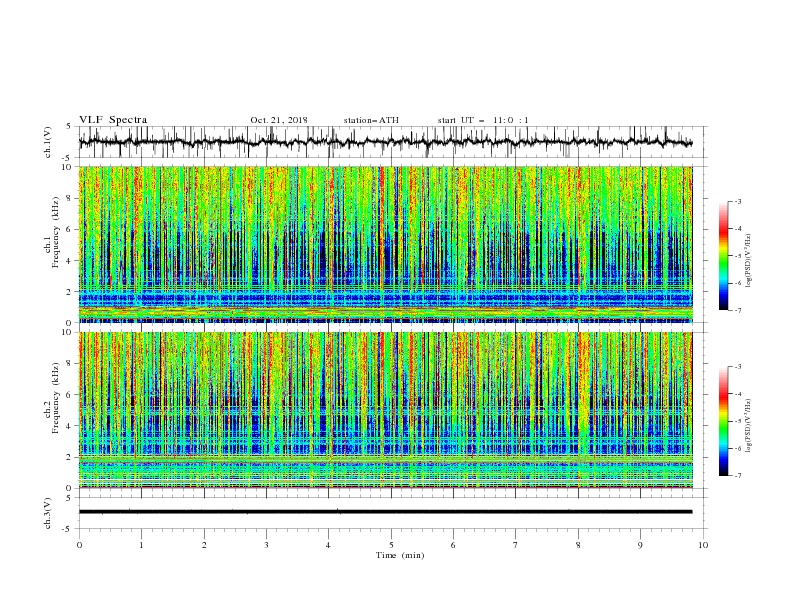Click the time axis tick label '8'
The image size is (792, 612).
coord(578,545)
